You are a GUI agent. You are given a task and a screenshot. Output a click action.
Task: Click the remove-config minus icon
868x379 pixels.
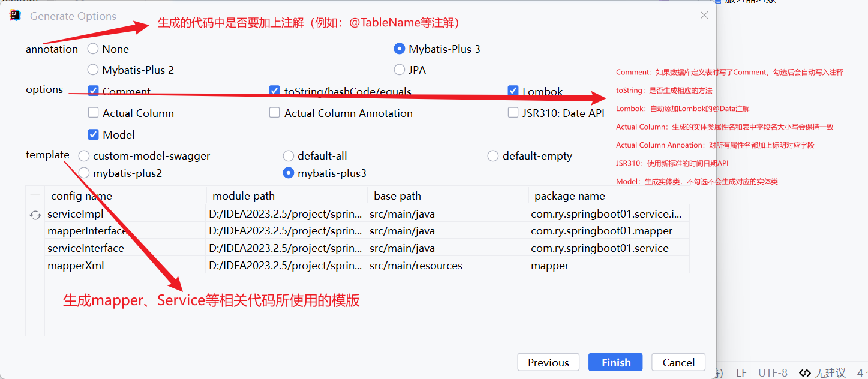pos(35,195)
